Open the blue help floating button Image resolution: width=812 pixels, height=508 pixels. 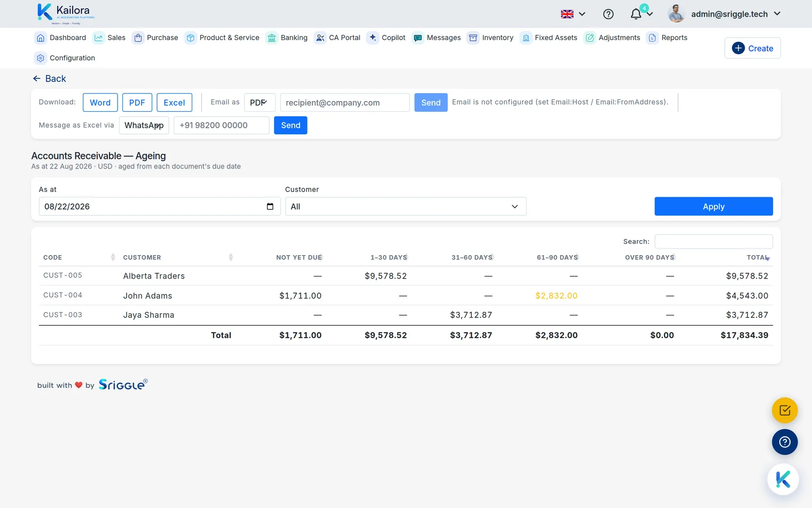click(x=785, y=442)
